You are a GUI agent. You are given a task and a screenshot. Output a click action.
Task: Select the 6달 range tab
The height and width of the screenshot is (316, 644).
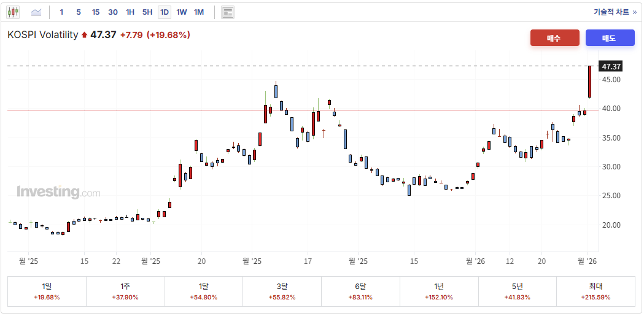tap(360, 291)
